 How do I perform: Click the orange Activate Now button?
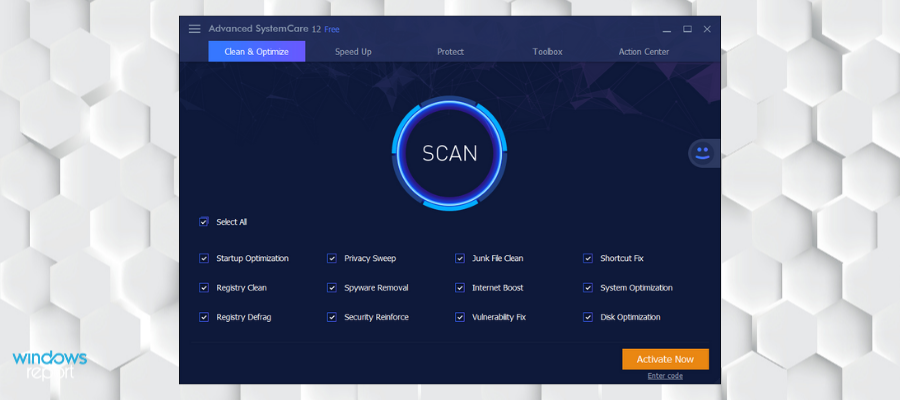(x=665, y=359)
